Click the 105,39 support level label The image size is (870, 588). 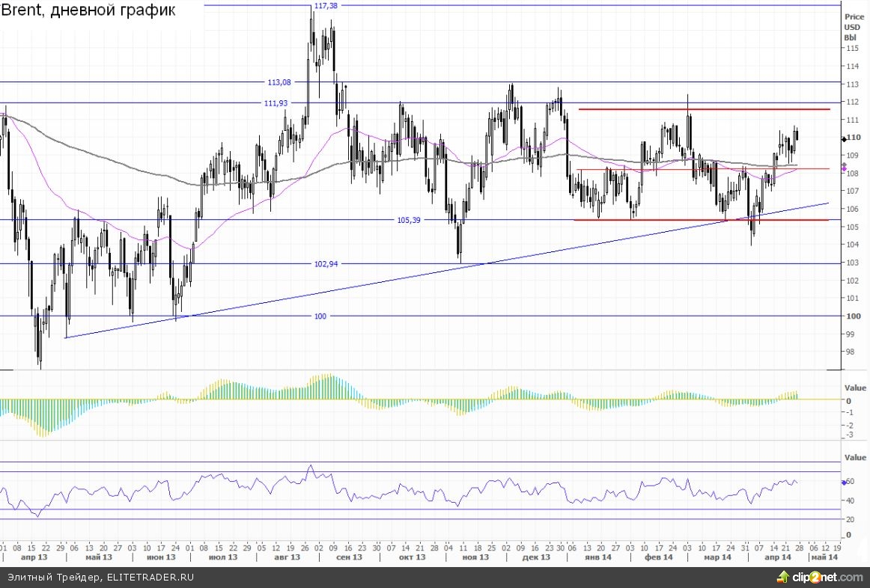point(409,220)
